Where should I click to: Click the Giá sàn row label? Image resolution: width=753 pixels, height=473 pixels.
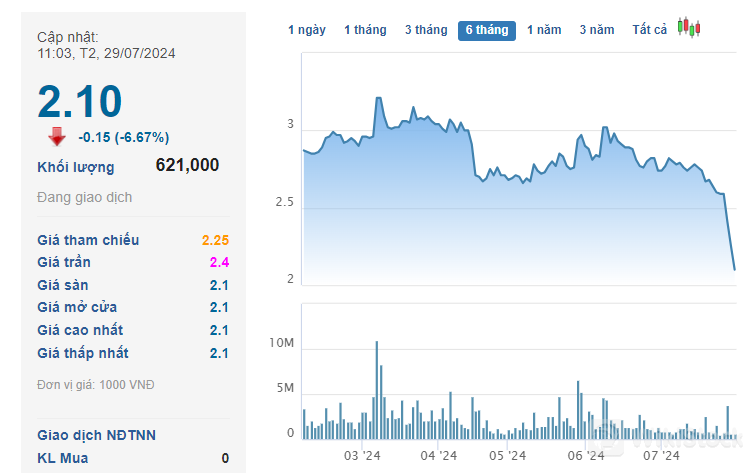pos(63,285)
